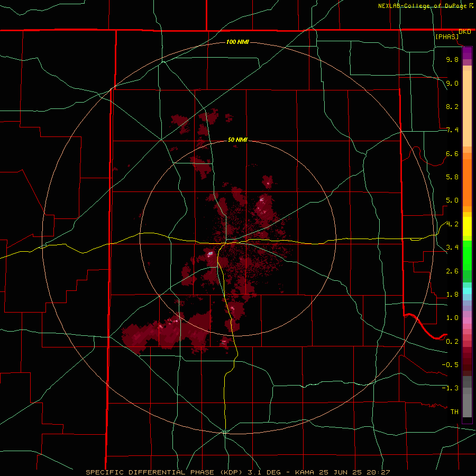Click the TH label on the legend
476x476 pixels.
pos(454,412)
